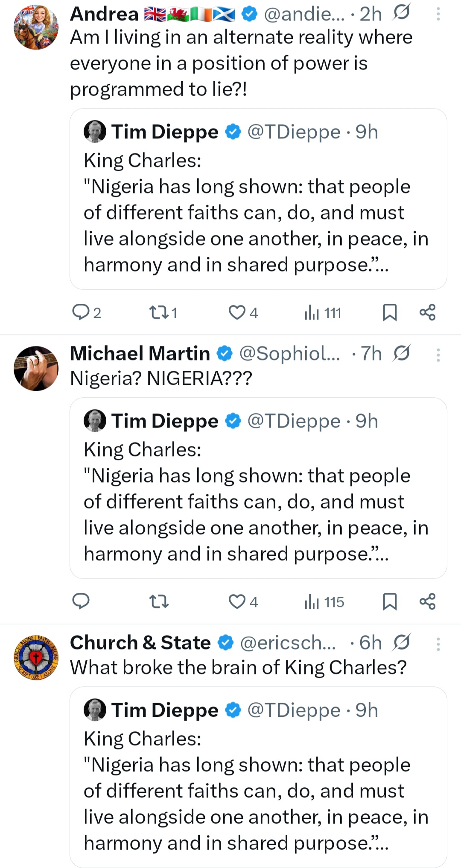Viewport: 461px width, 868px height.
Task: Like Andrea's post
Action: (237, 312)
